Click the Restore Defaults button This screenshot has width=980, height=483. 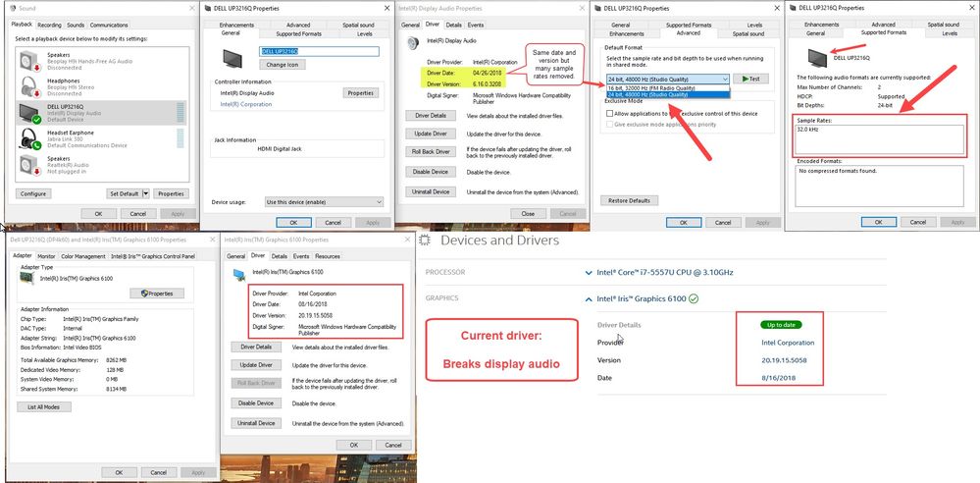pyautogui.click(x=630, y=201)
